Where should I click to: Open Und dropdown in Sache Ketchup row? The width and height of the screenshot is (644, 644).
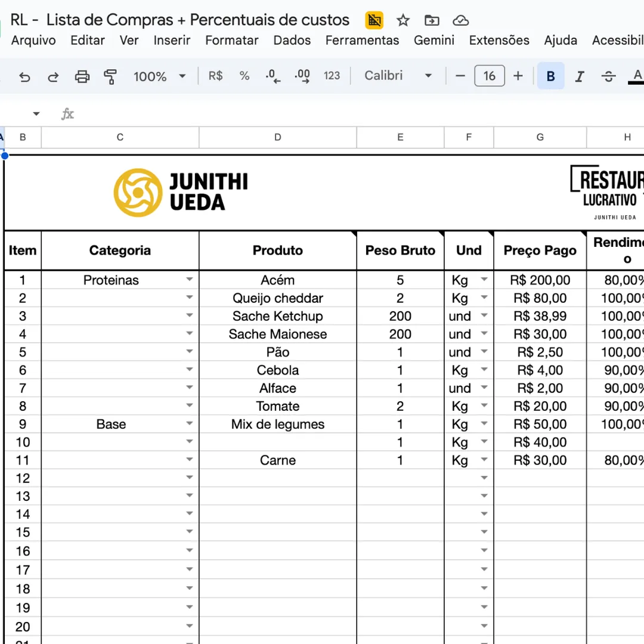pyautogui.click(x=484, y=315)
